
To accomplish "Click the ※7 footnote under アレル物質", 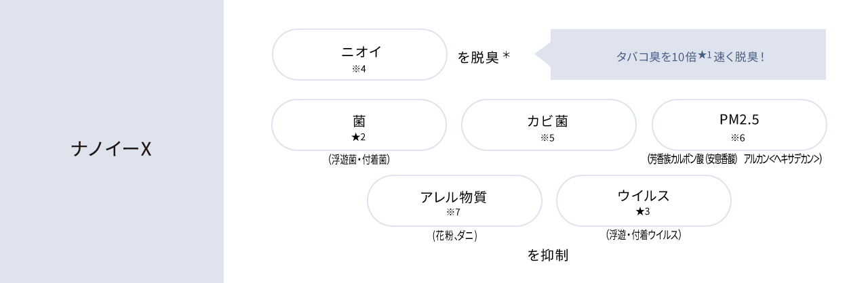I will click(454, 213).
